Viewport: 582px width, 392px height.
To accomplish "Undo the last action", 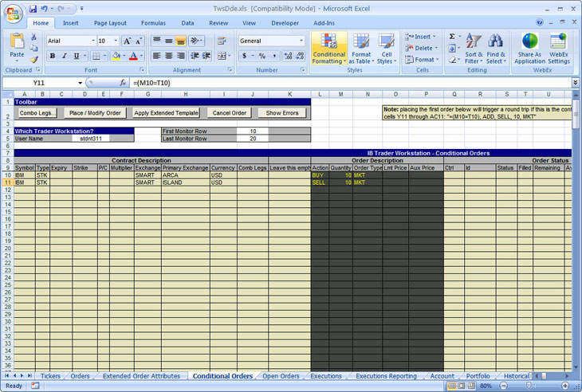I will pos(45,9).
